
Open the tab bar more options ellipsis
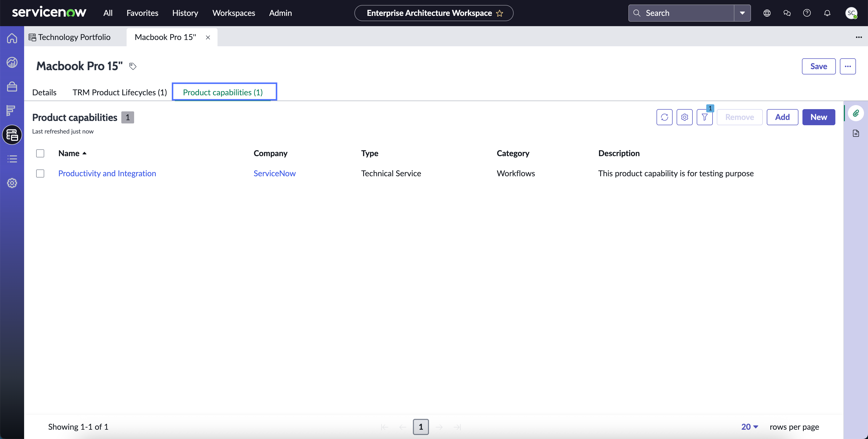pos(858,37)
